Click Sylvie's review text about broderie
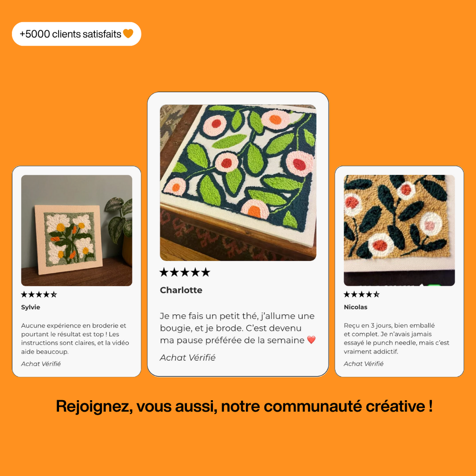Viewport: 476px width, 476px height. 75,338
